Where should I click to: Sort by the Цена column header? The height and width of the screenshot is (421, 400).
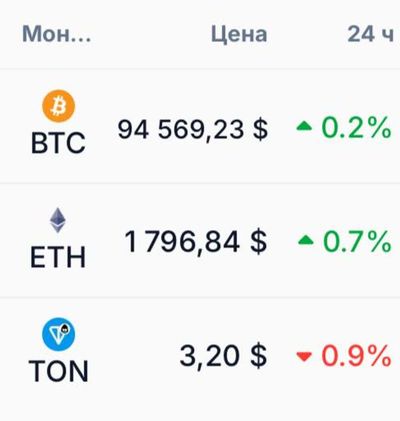click(x=239, y=34)
